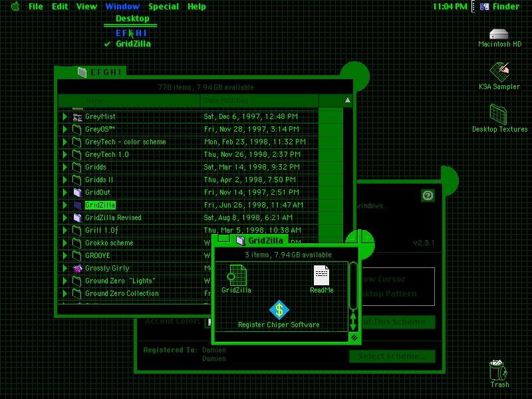Click the EFGHI window title folder icon
The width and height of the screenshot is (532, 399).
pos(82,72)
